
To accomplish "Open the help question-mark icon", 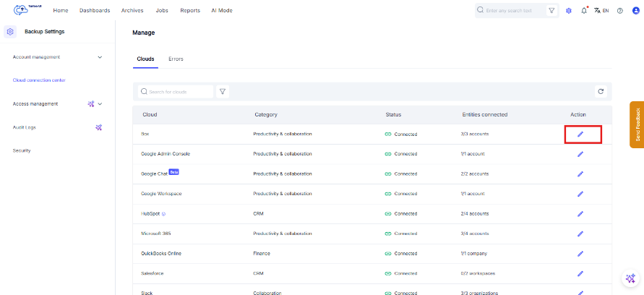I will (x=620, y=11).
